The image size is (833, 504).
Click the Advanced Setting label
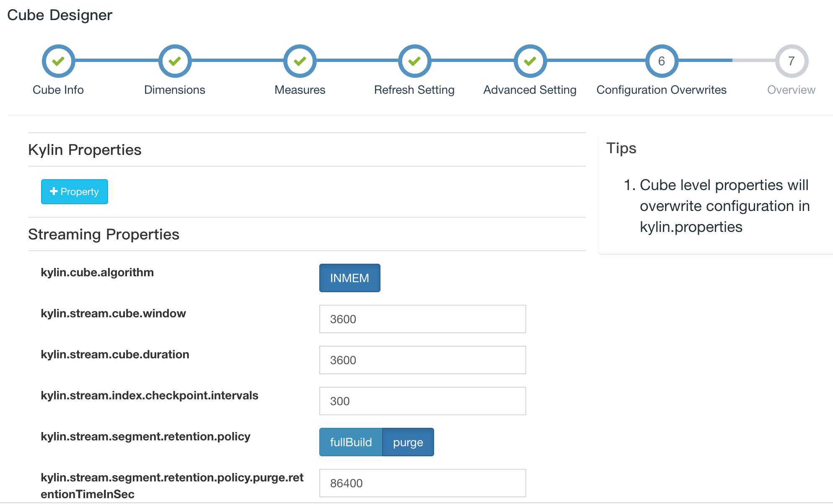(x=530, y=90)
